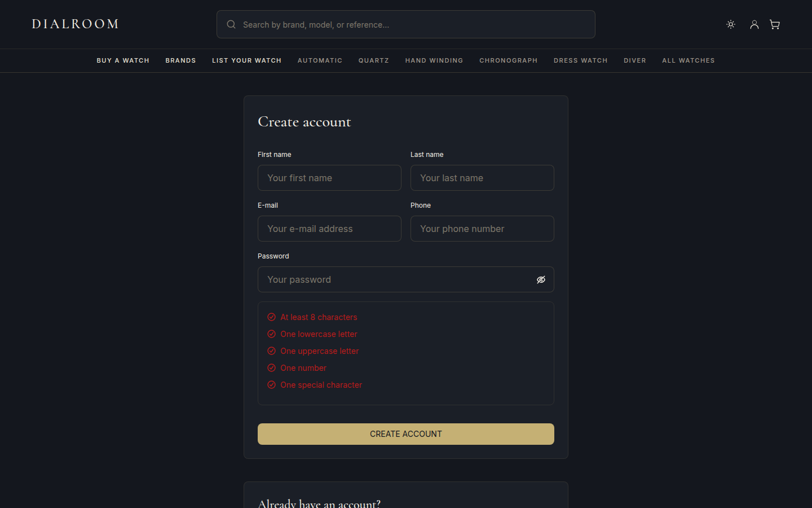
Task: View All Watches
Action: pyautogui.click(x=689, y=60)
